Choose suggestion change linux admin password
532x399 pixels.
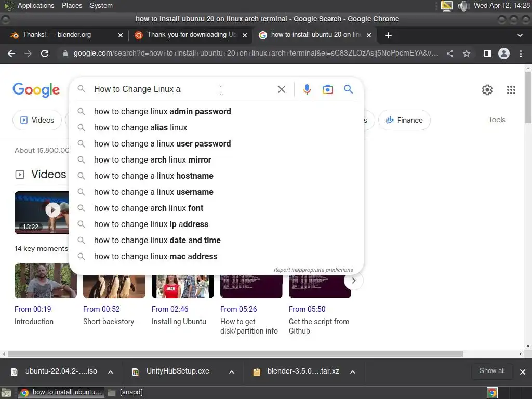[216, 112]
